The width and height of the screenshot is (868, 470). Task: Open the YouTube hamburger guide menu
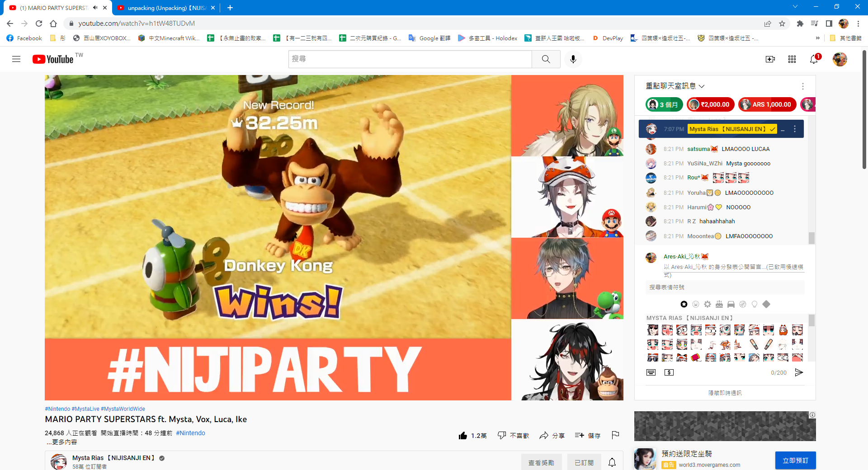16,59
